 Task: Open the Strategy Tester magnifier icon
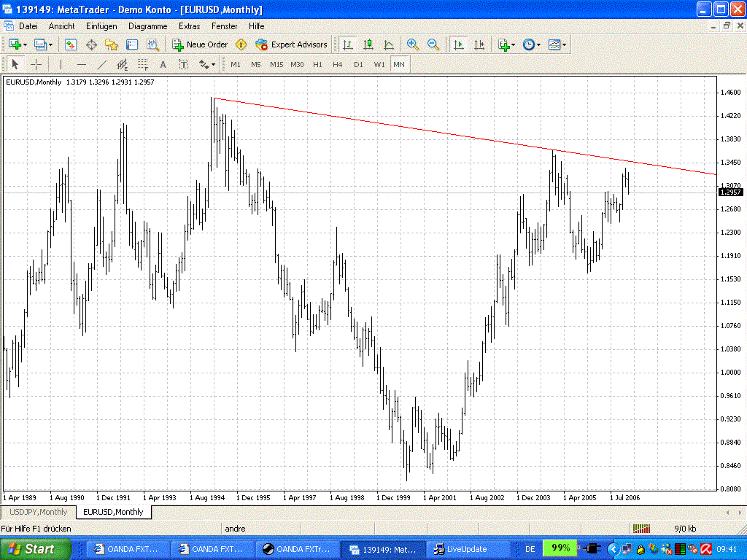tap(152, 44)
